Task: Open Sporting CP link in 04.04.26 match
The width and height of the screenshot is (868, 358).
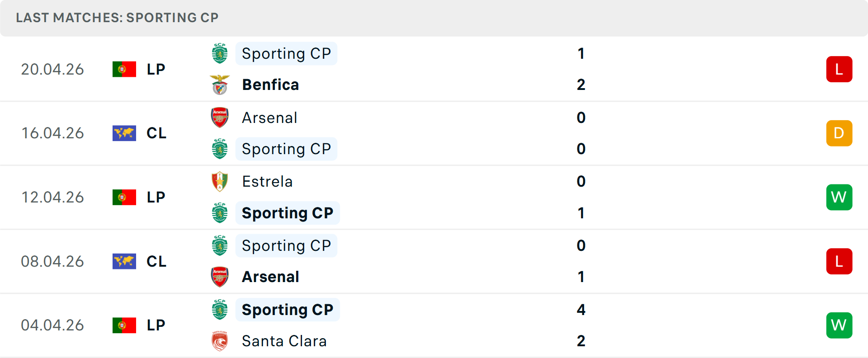Action: [287, 310]
